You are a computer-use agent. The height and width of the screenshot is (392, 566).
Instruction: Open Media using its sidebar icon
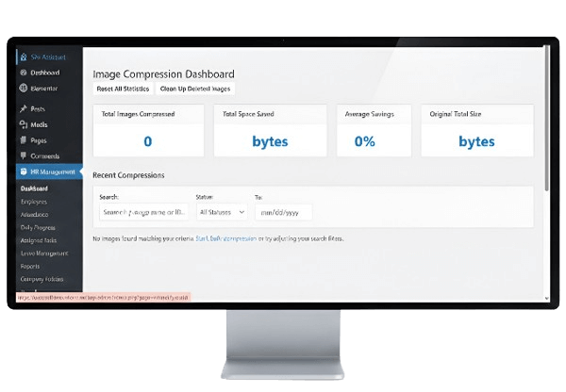click(x=23, y=124)
